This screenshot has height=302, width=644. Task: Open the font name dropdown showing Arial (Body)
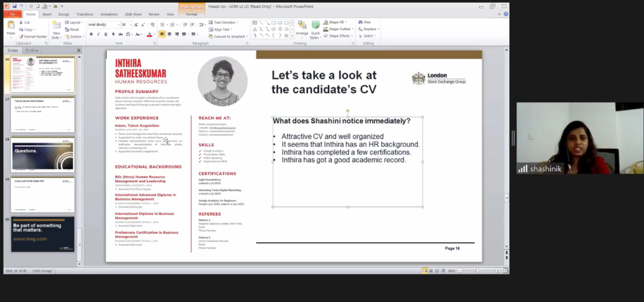pyautogui.click(x=104, y=25)
